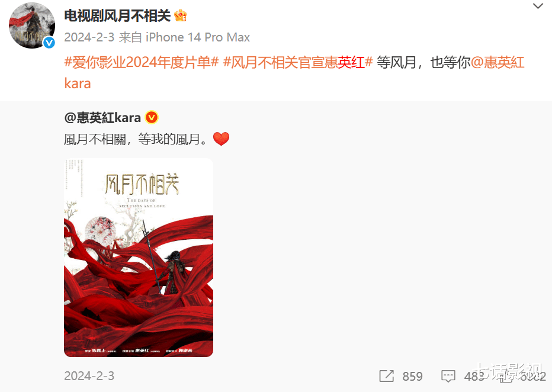Open the 电视剧风月不相关 profile avatar

tap(32, 25)
